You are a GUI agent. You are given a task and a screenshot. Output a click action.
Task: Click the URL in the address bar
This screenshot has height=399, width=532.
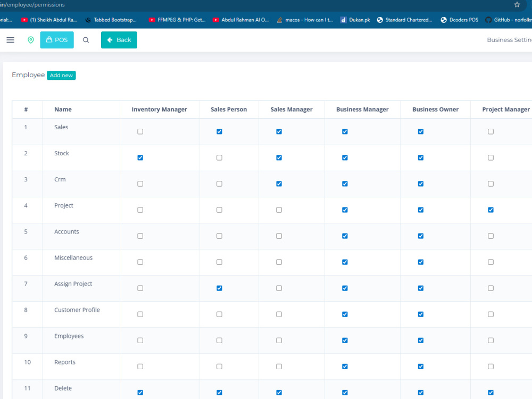point(32,5)
